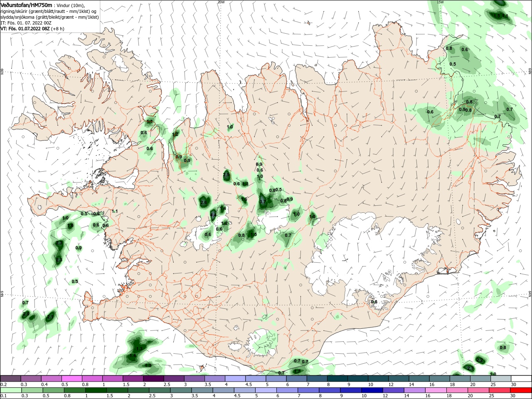532x399 pixels.
Task: Pick the pale mint 0.1–0.3 swatch in the lower scale
Action: pos(11,390)
